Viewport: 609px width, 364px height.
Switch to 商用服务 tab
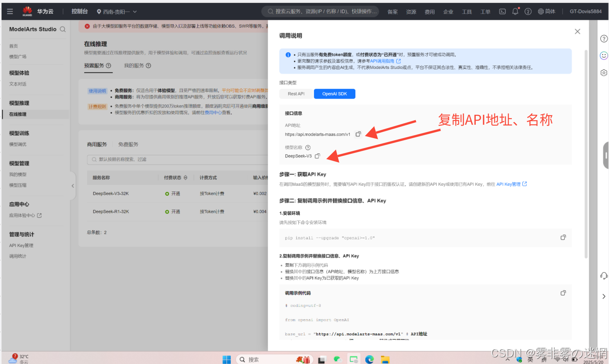click(97, 144)
